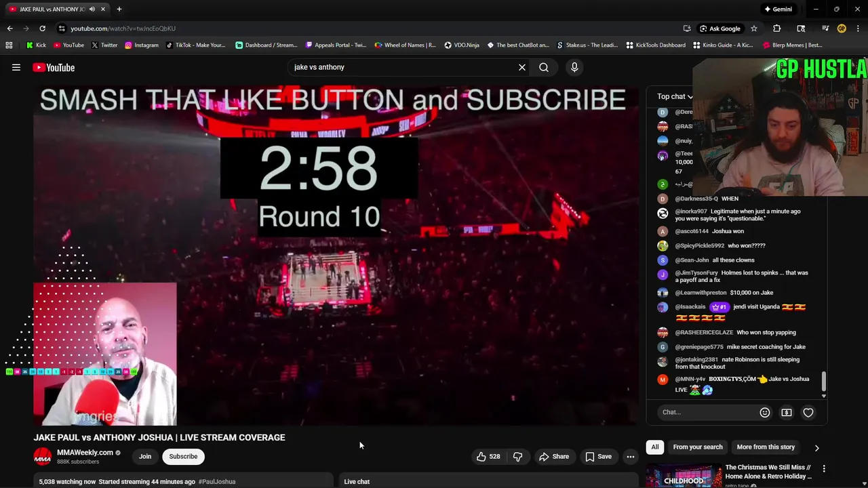The image size is (868, 488).
Task: Like the video showing 528 likes
Action: [488, 456]
